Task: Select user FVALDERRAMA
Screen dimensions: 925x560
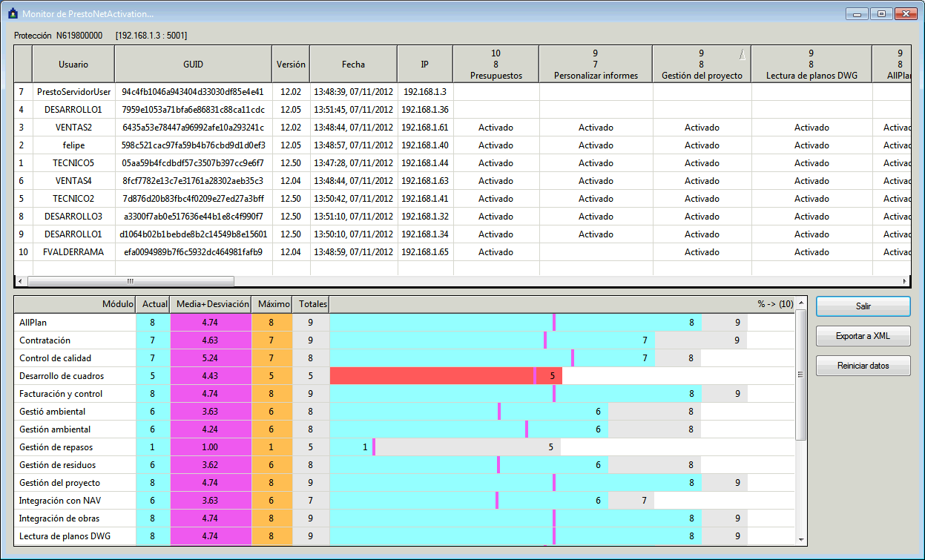Action: pos(73,252)
